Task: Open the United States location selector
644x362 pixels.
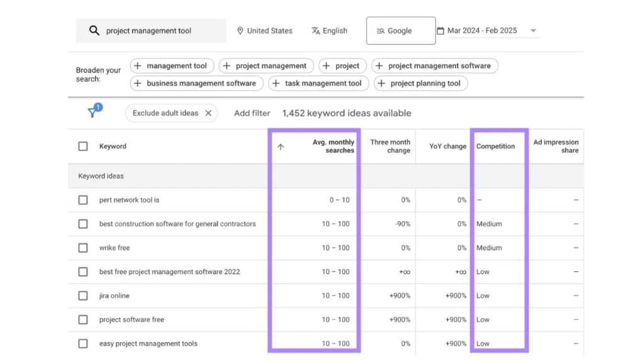Action: tap(265, 31)
